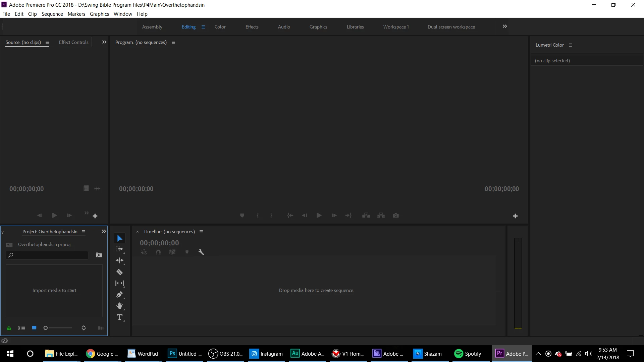Toggle project writable lock icon
Screen dimensions: 644x362
(x=9, y=328)
